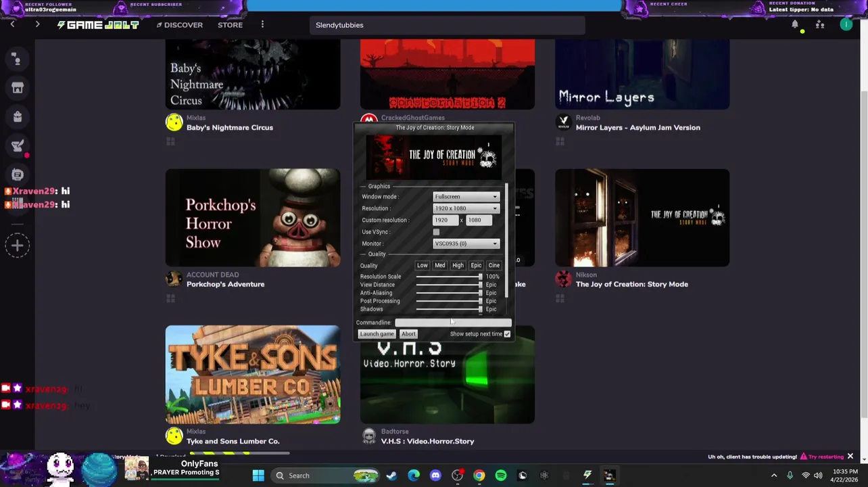Open the Mirror Layers game thumbnail
Image resolution: width=868 pixels, height=487 pixels.
(x=642, y=74)
